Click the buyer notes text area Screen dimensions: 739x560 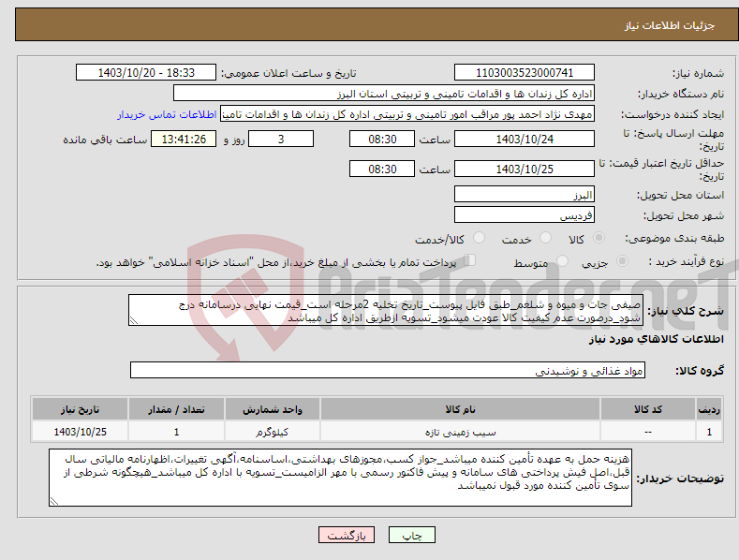pos(340,478)
